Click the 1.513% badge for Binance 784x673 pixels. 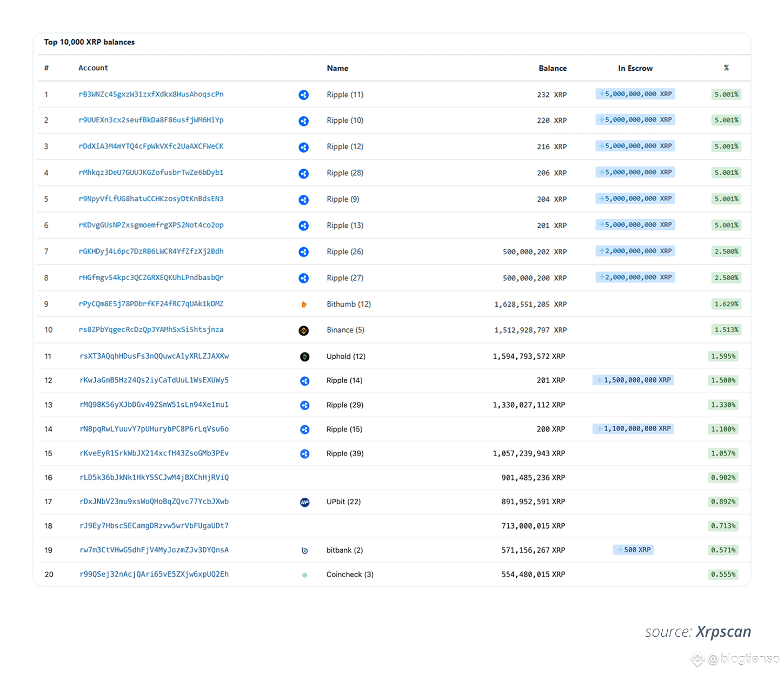(726, 330)
